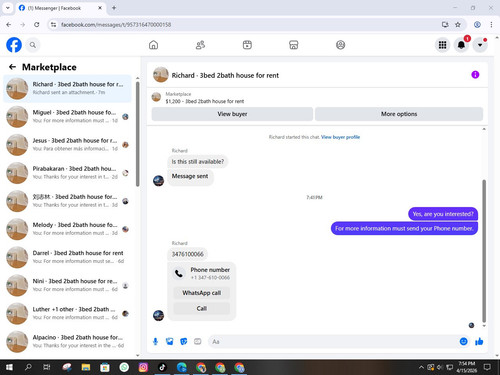Image resolution: width=500 pixels, height=375 pixels.
Task: Open the notifications bell
Action: pyautogui.click(x=461, y=45)
